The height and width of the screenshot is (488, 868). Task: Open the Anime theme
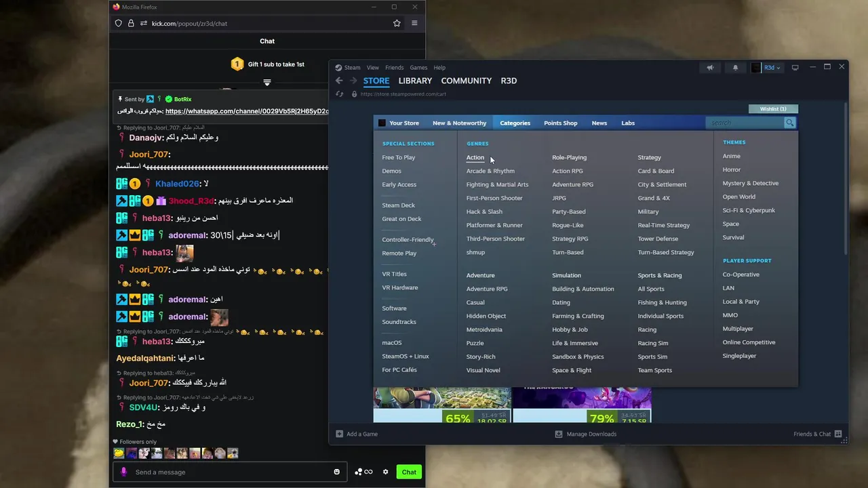coord(731,156)
